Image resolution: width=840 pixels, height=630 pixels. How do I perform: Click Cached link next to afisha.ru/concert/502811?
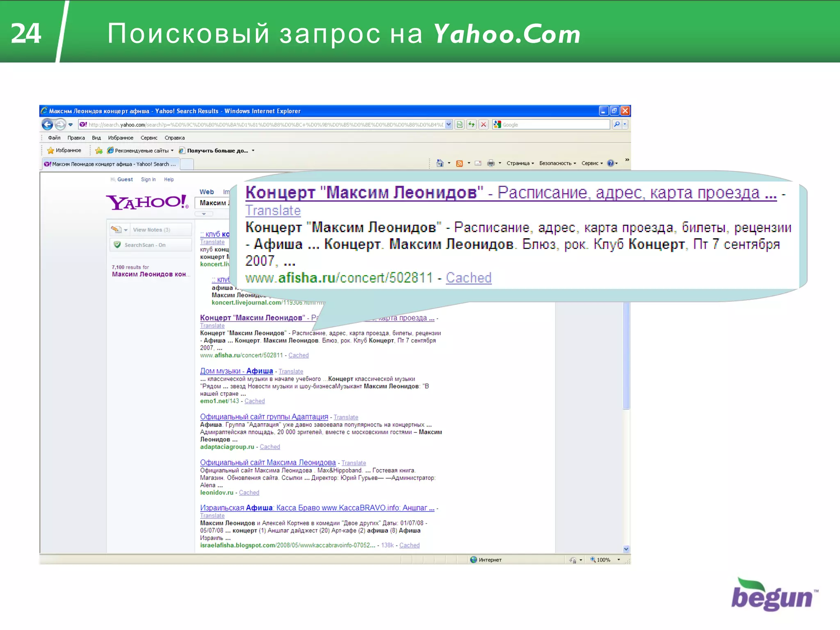coord(299,356)
